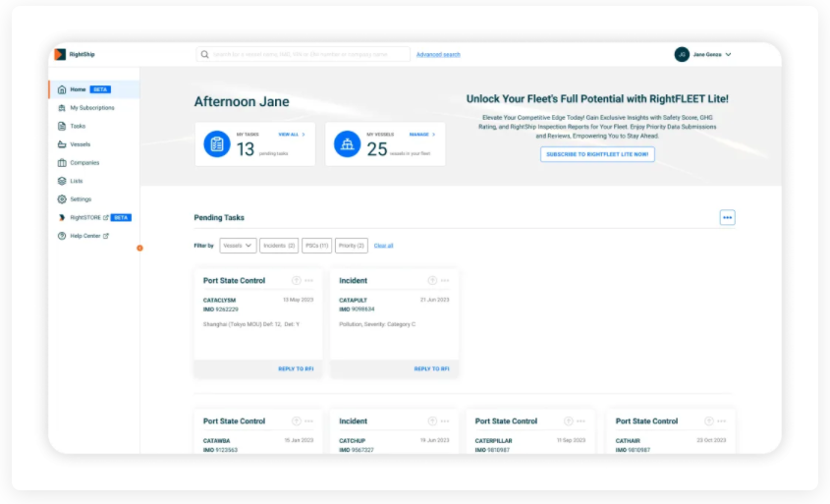The image size is (830, 504).
Task: Toggle the PSCs (11) filter
Action: tap(316, 246)
